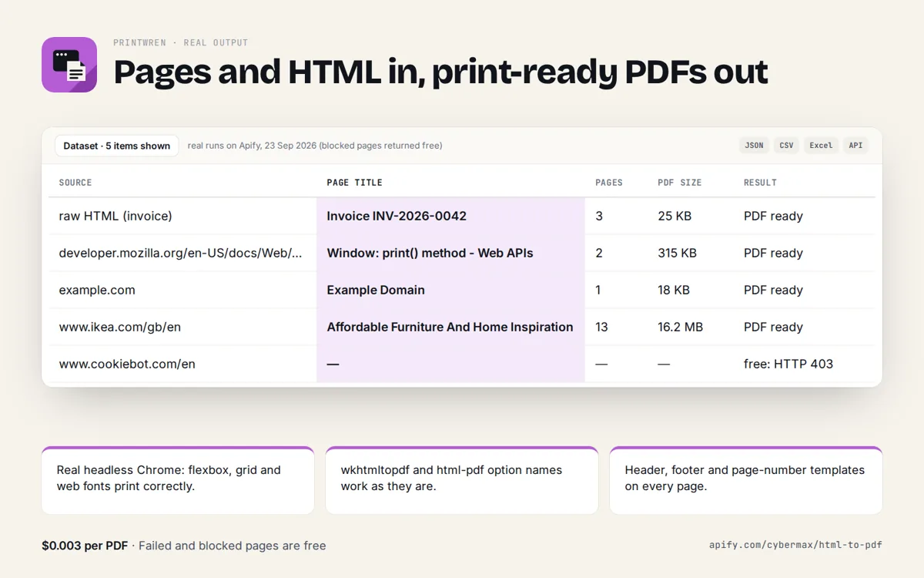The width and height of the screenshot is (924, 578).
Task: Open the API export option
Action: pos(855,146)
